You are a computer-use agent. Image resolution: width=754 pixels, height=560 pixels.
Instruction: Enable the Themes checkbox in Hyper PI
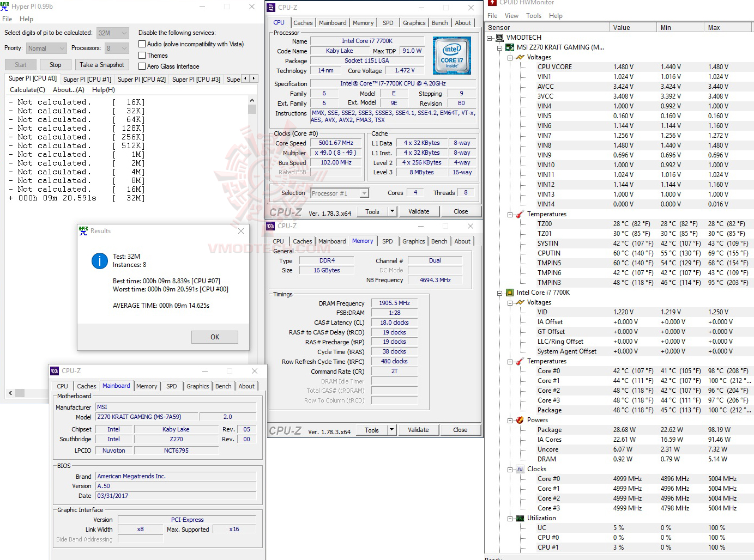[142, 55]
